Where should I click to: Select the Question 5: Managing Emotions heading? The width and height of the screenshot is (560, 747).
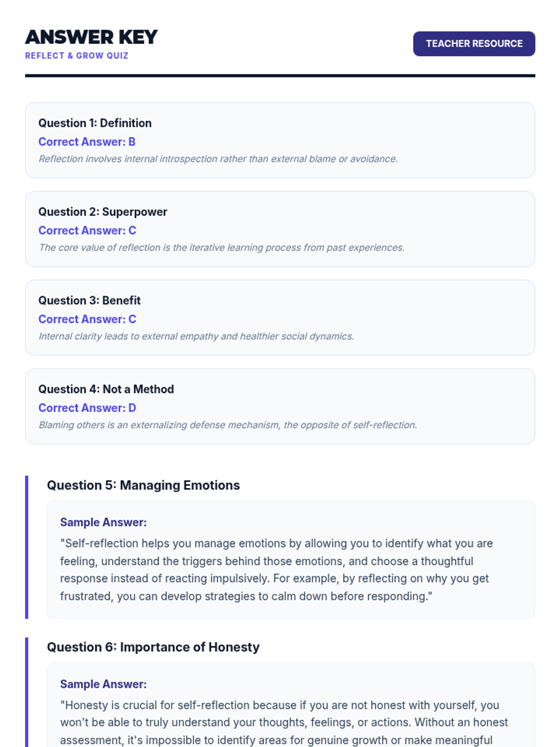point(143,486)
